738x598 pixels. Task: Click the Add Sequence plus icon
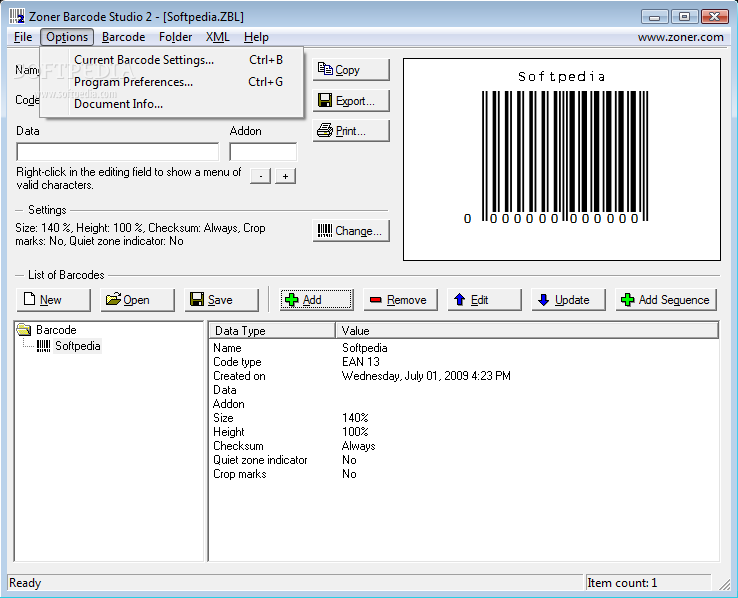tap(627, 300)
